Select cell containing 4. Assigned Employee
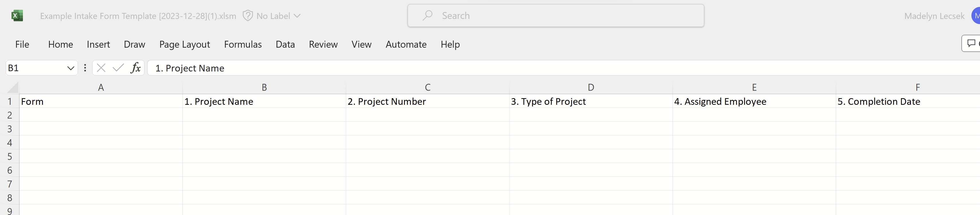 (x=754, y=101)
